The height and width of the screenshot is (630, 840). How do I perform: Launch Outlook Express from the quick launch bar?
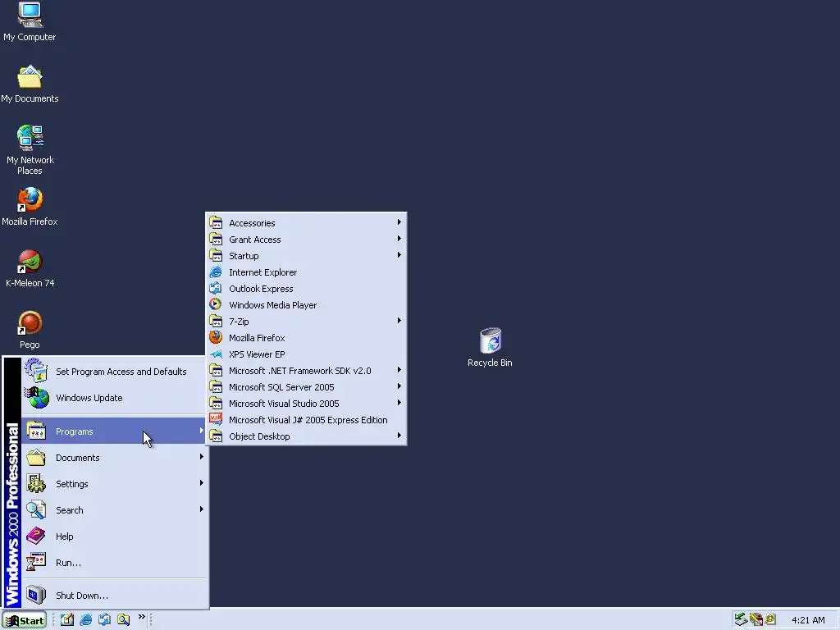104,620
